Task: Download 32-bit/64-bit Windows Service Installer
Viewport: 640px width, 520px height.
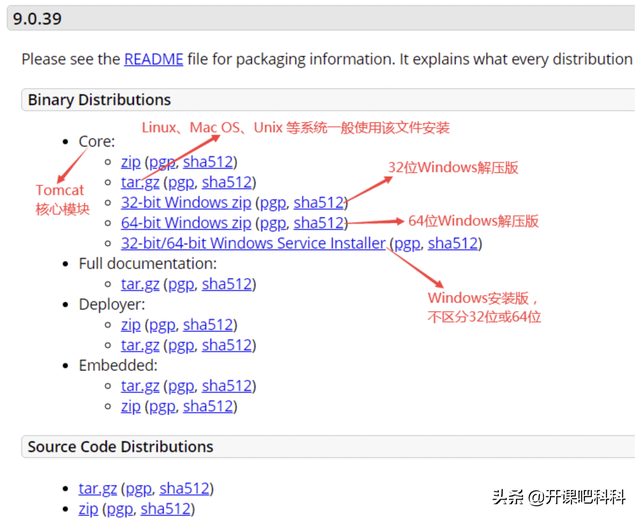Action: [253, 244]
